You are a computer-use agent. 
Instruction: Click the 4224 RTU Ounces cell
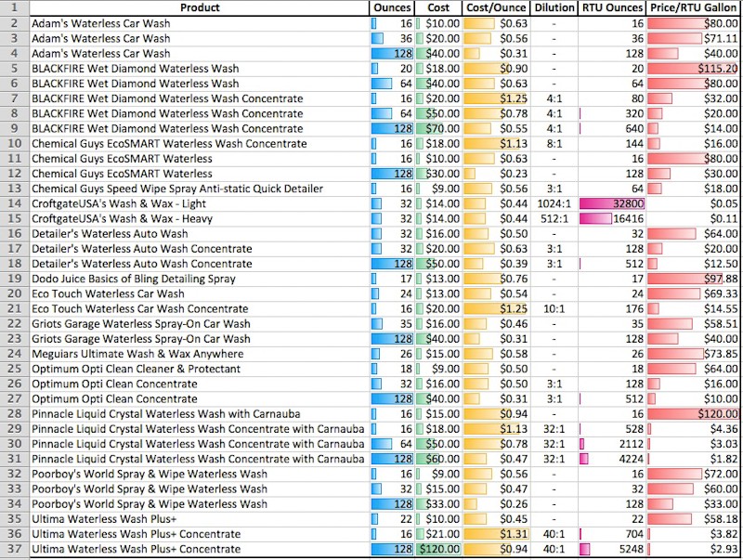pos(612,459)
